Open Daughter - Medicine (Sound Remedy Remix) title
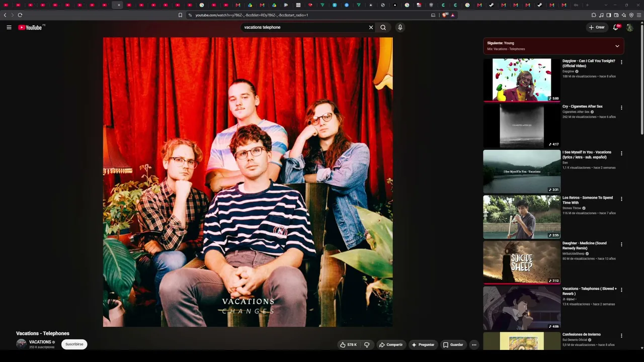The width and height of the screenshot is (644, 362). (584, 245)
